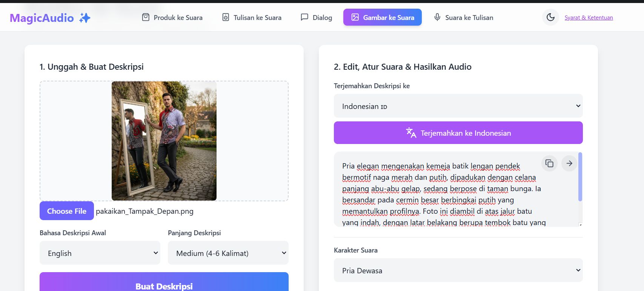Image resolution: width=644 pixels, height=291 pixels.
Task: Copy the description using the copy icon
Action: 549,164
